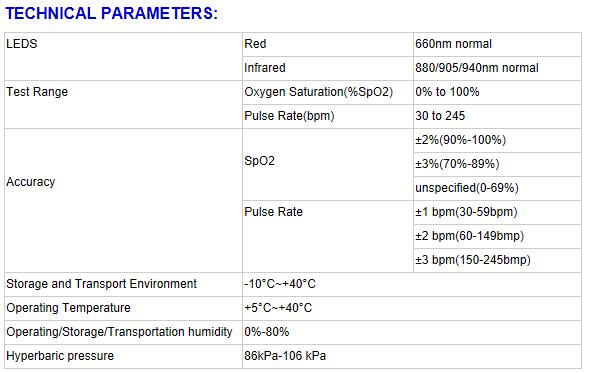The image size is (589, 373).
Task: Click the 30 to 245 value
Action: (440, 116)
